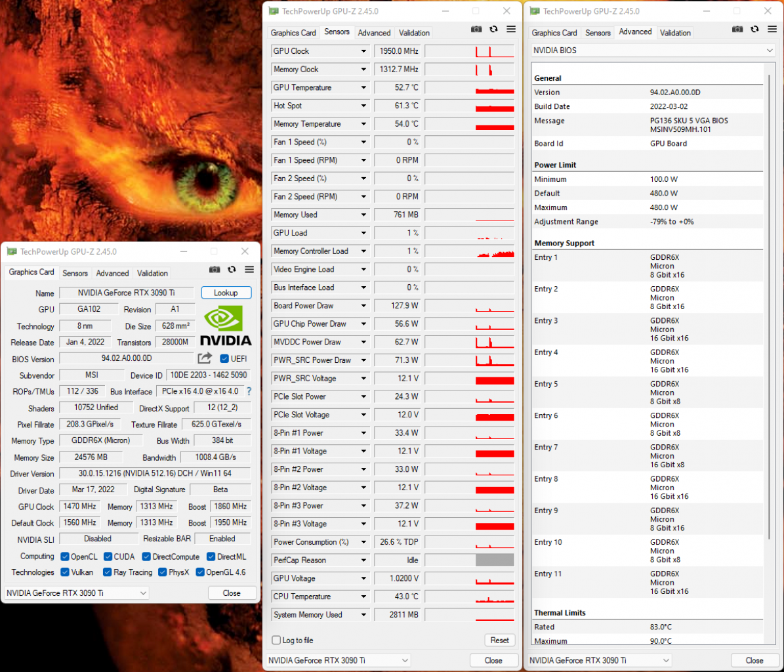
Task: Switch to Graphics Card tab in Sensors window
Action: pyautogui.click(x=293, y=33)
